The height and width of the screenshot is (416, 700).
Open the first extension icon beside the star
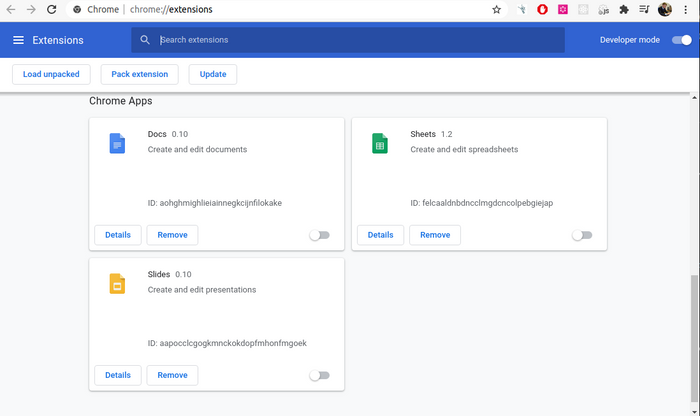[521, 9]
